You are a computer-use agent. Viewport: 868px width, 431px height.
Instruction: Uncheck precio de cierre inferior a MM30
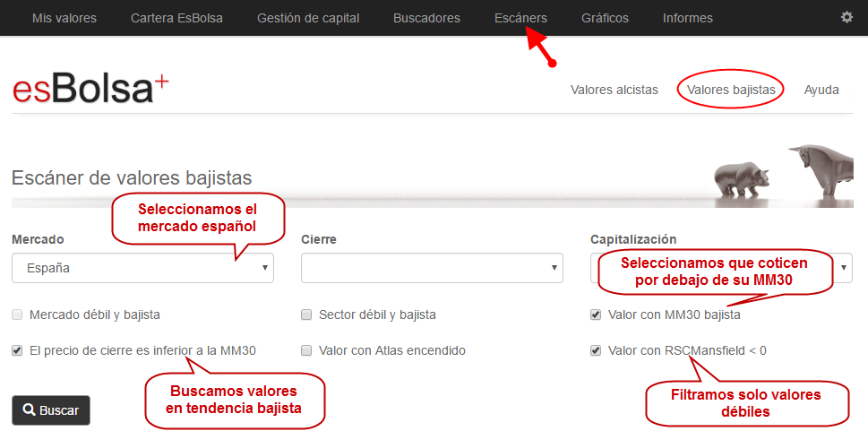[x=17, y=350]
